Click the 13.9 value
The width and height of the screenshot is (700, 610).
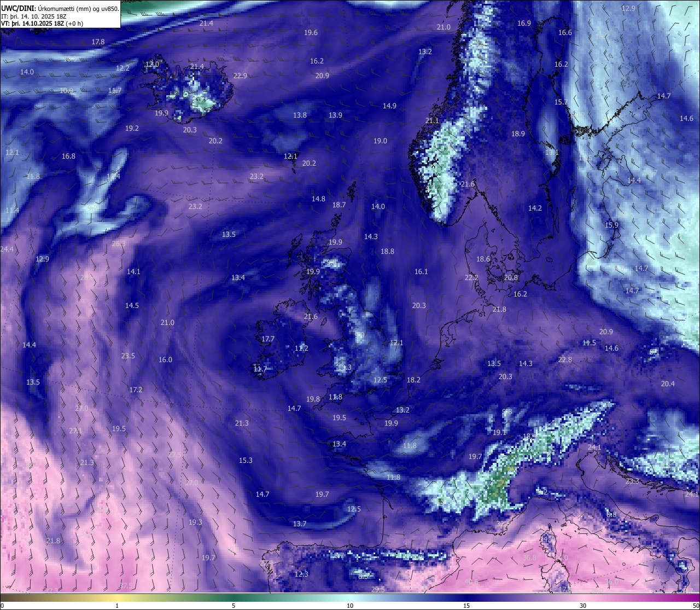(335, 115)
